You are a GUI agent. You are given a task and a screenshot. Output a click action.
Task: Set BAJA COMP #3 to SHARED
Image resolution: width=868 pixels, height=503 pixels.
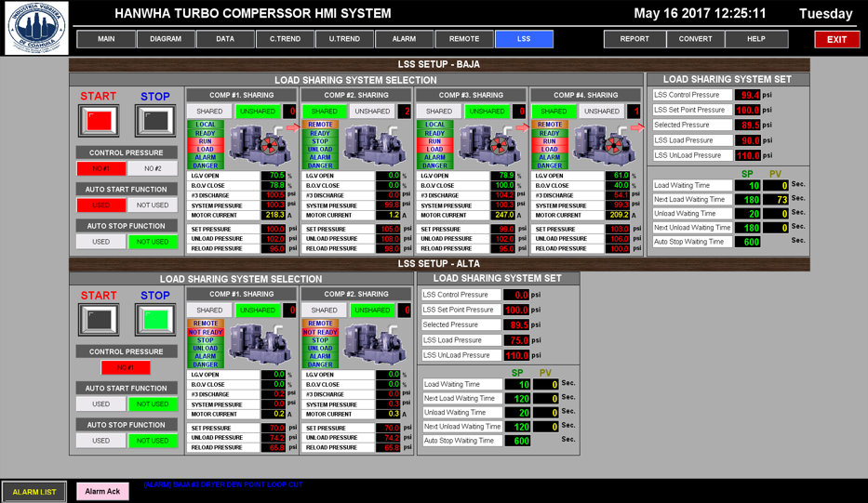pyautogui.click(x=439, y=112)
